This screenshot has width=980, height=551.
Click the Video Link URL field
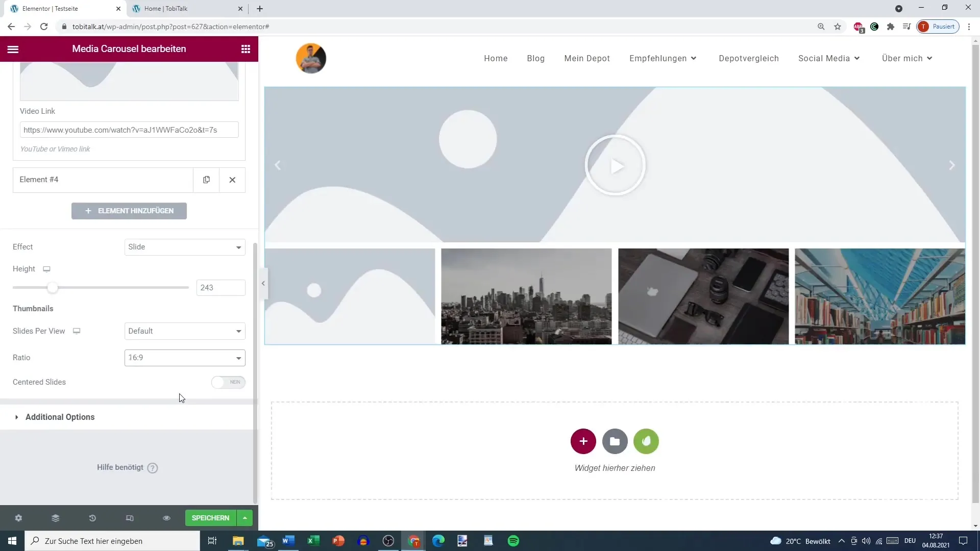(x=129, y=130)
